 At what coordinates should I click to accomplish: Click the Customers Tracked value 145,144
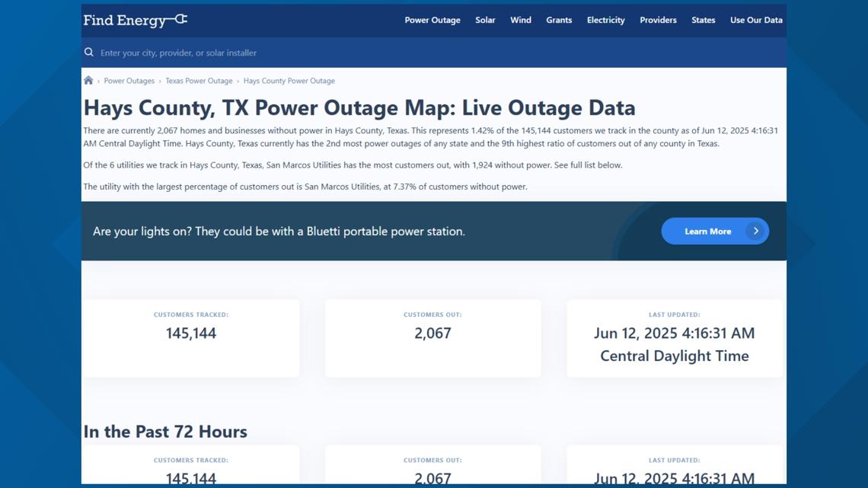[191, 333]
